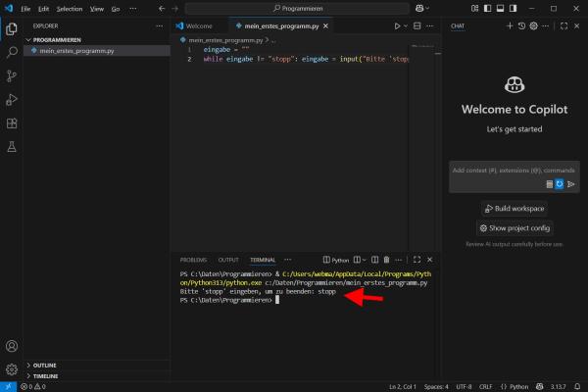Viewport: 588px width, 392px height.
Task: Open Run and Debug view
Action: click(12, 100)
